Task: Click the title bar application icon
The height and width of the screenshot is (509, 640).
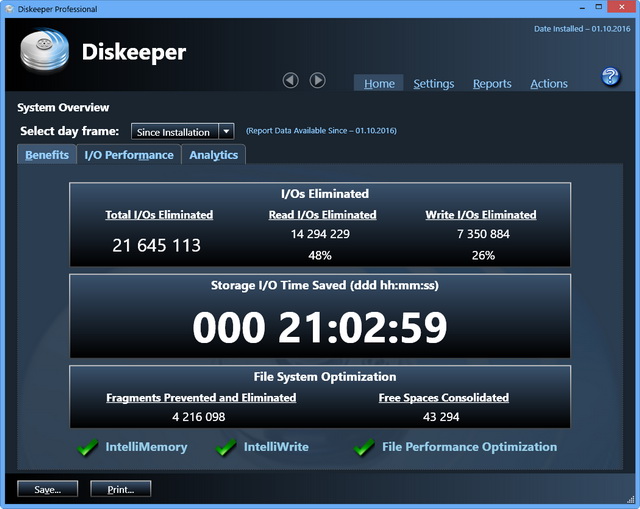Action: click(x=9, y=9)
